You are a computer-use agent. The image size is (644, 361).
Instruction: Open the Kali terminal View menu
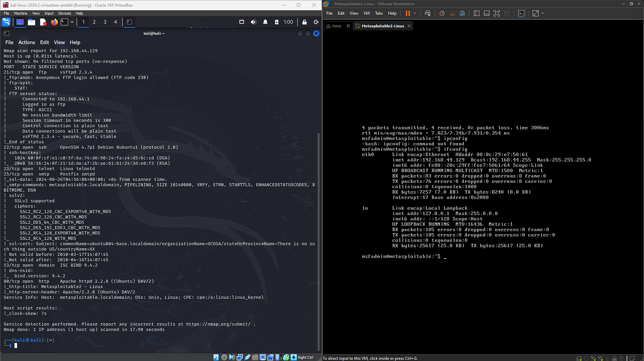(x=59, y=43)
